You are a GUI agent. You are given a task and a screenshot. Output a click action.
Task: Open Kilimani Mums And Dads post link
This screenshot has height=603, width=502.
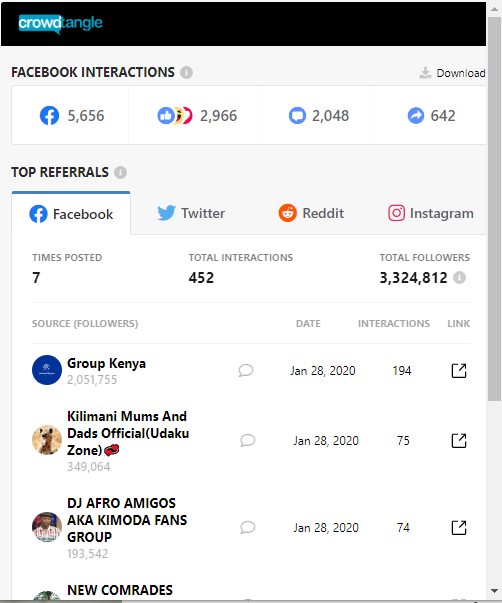click(459, 441)
